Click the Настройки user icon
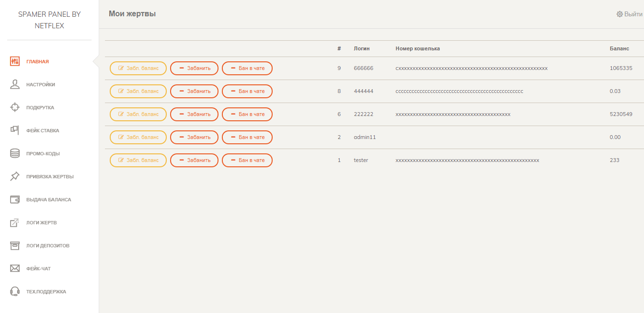The height and width of the screenshot is (313, 644). (15, 84)
